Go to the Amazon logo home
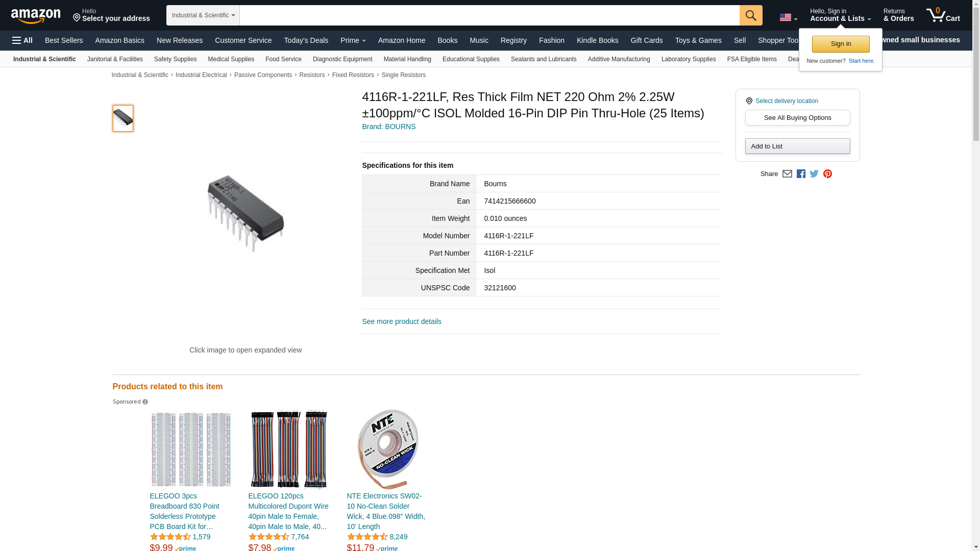 36,16
